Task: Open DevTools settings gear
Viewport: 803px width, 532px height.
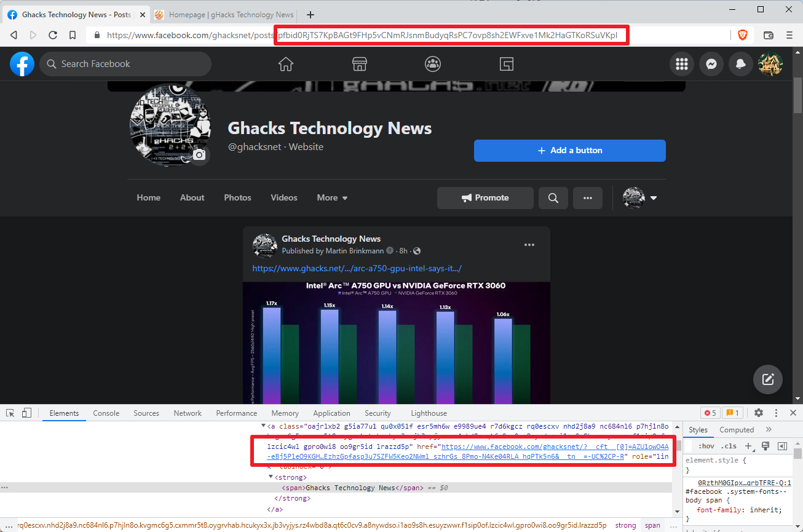Action: [758, 413]
